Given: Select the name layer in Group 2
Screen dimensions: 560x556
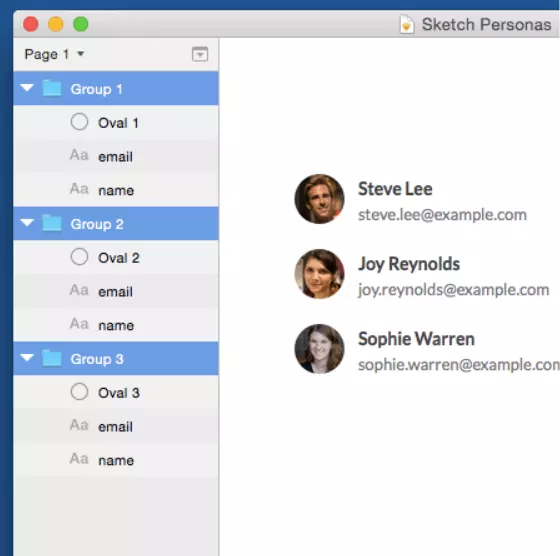Looking at the screenshot, I should [x=116, y=325].
